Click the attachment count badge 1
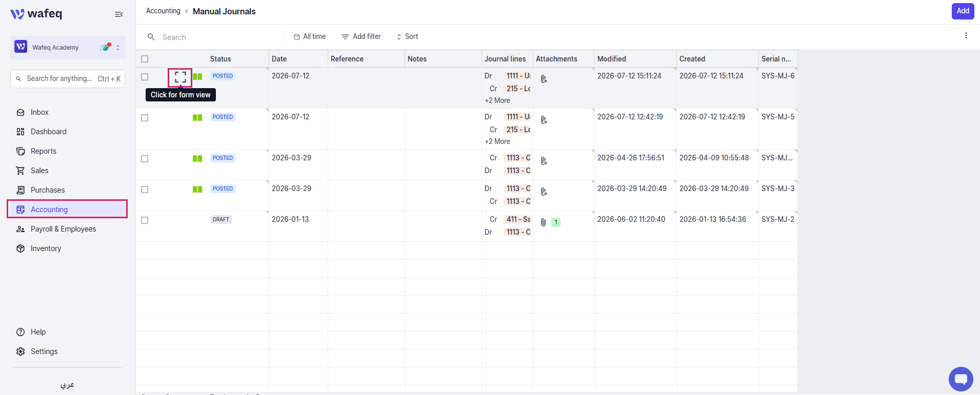 coord(556,222)
